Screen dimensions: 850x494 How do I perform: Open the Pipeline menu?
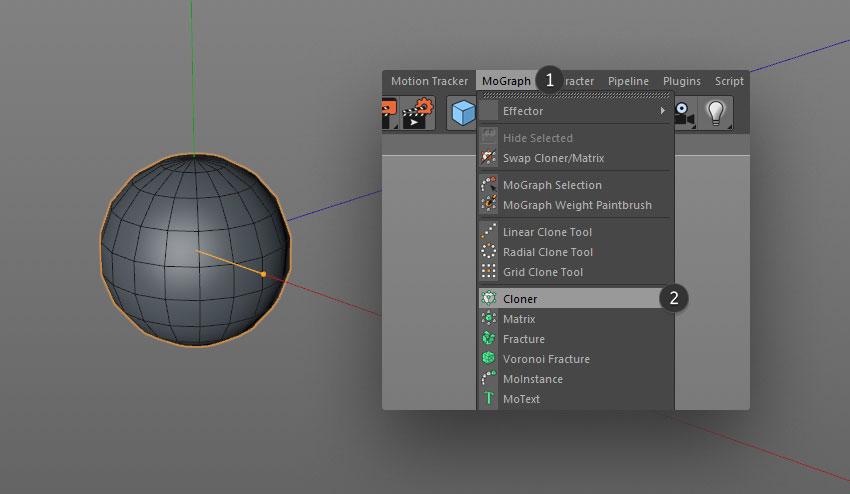pos(628,81)
